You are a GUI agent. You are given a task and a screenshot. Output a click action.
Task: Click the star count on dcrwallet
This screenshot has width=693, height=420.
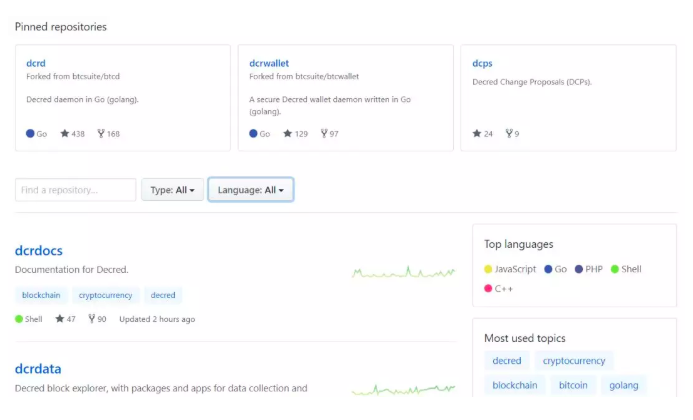click(295, 133)
